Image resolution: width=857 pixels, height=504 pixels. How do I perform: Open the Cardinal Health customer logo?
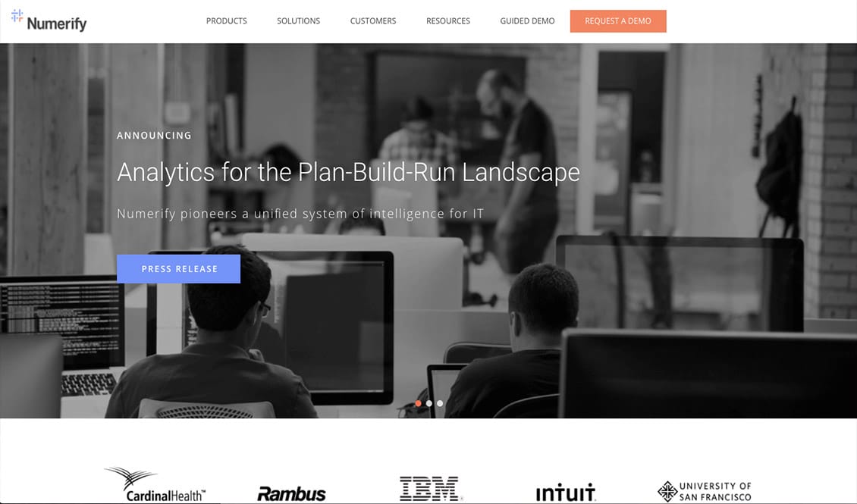(x=156, y=484)
